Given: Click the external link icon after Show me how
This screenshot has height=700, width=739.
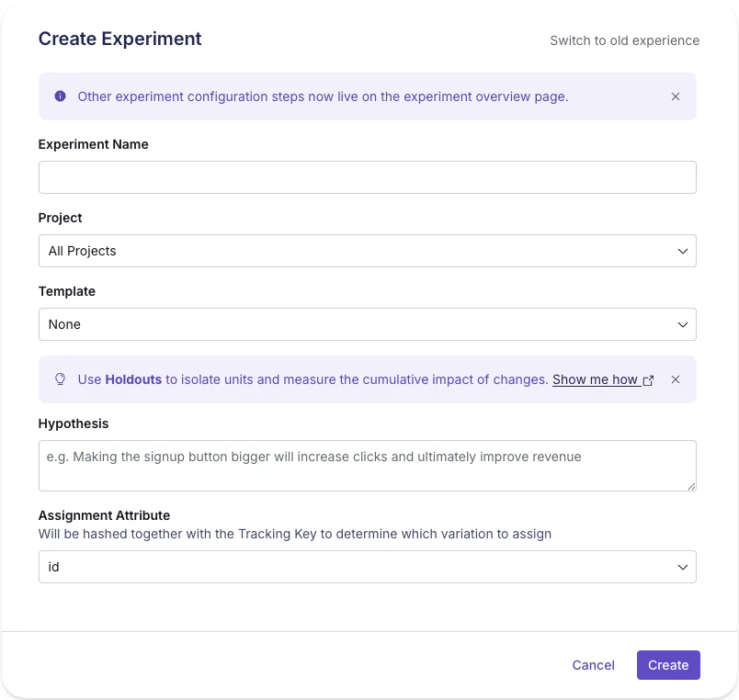Looking at the screenshot, I should click(649, 380).
